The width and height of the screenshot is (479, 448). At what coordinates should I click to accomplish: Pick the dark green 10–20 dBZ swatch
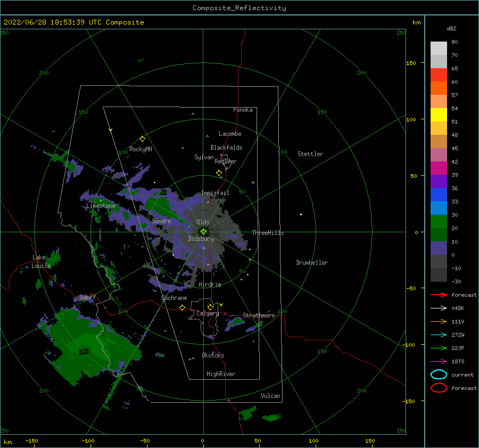point(439,234)
